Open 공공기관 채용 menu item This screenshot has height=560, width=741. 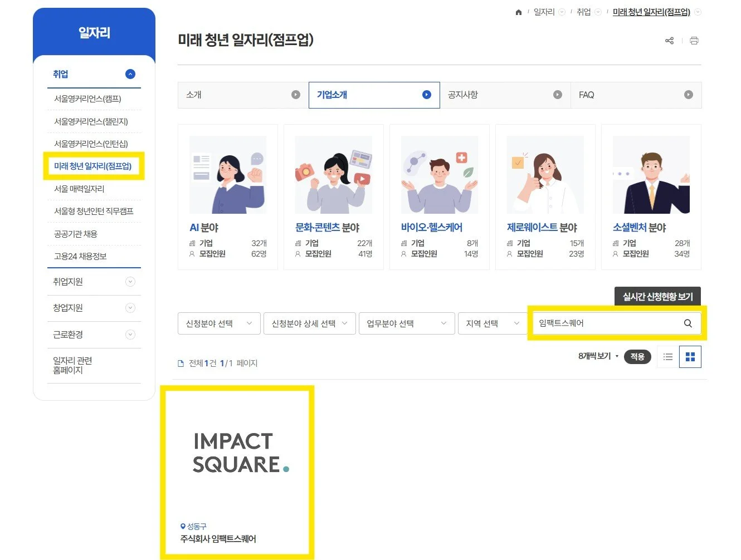pyautogui.click(x=76, y=234)
